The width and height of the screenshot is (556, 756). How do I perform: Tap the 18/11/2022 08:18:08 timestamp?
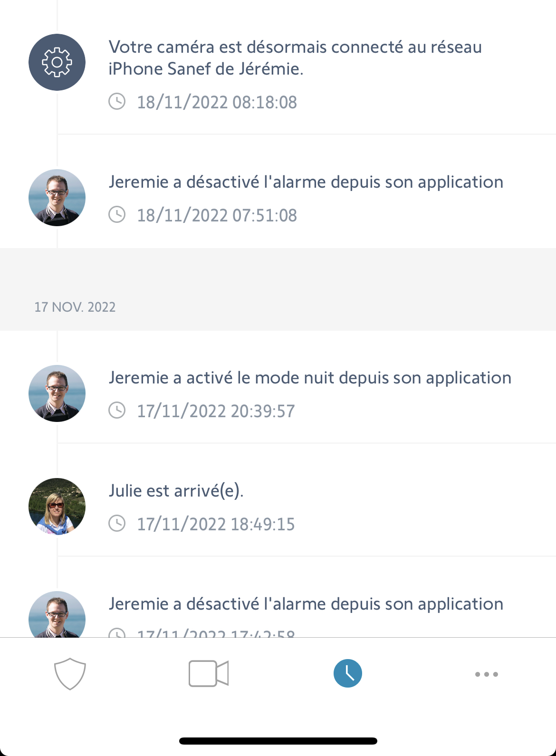[217, 102]
